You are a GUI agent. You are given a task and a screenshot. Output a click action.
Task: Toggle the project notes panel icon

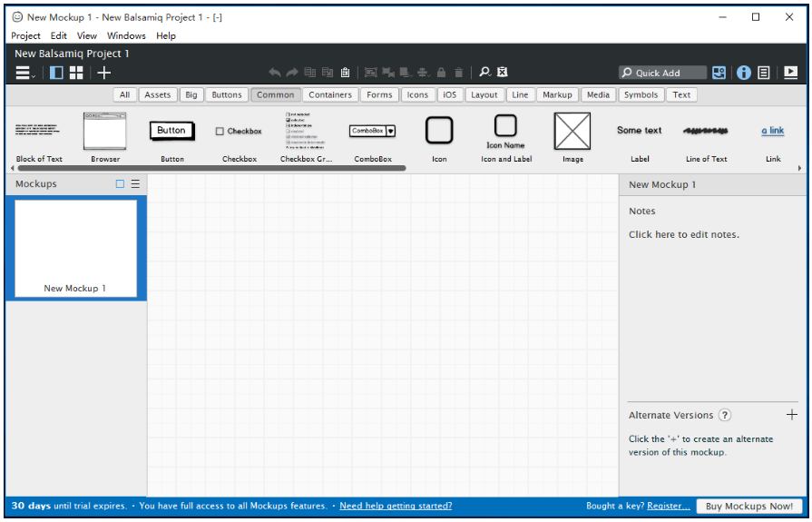(x=764, y=73)
